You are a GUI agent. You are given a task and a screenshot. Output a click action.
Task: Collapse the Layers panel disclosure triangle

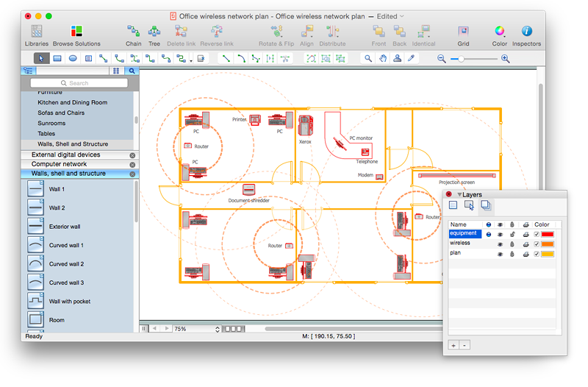click(x=459, y=195)
